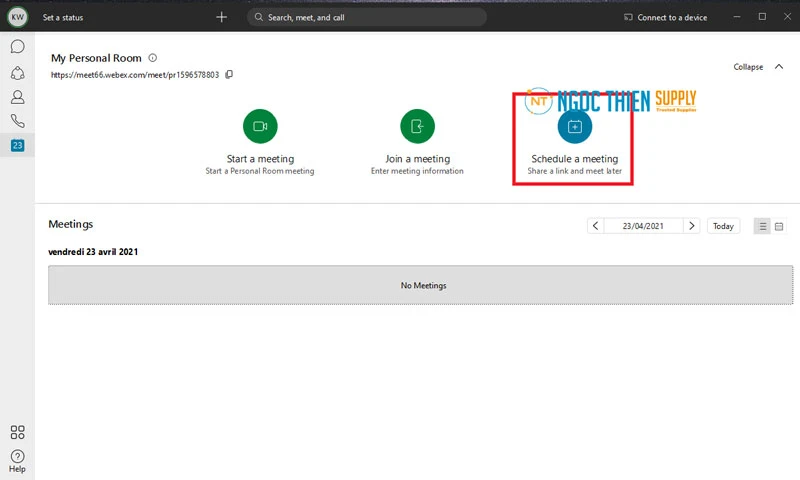Open Teams in the sidebar

pyautogui.click(x=17, y=73)
